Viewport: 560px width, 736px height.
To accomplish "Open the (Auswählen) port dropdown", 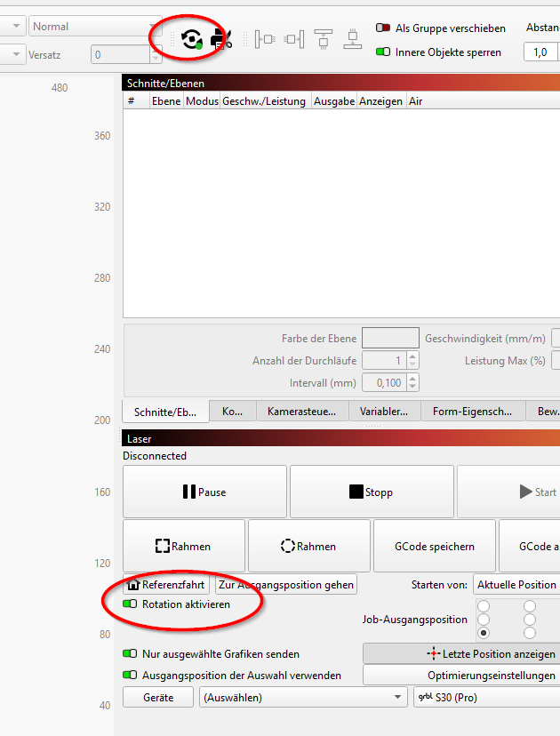I will coord(304,698).
